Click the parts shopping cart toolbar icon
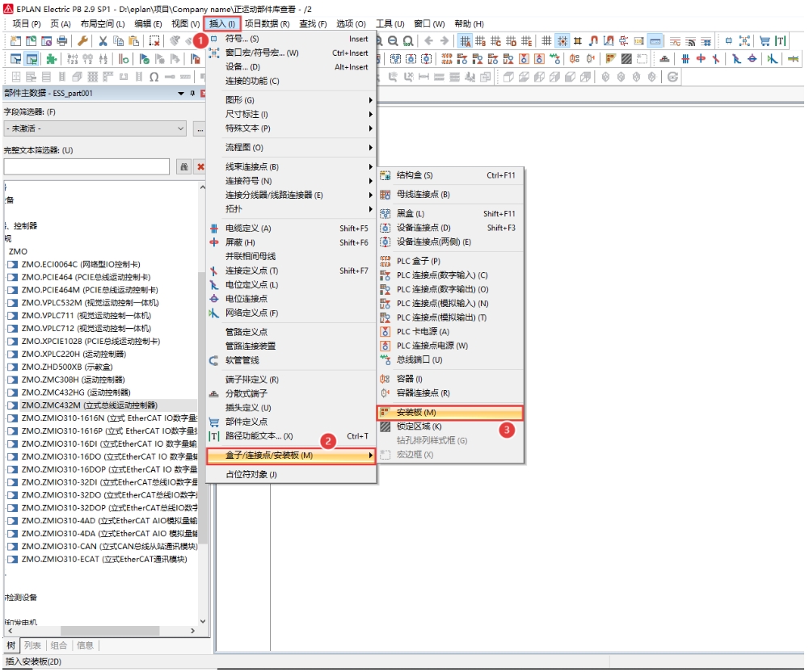Viewport: 809px width, 672px height. pos(765,40)
